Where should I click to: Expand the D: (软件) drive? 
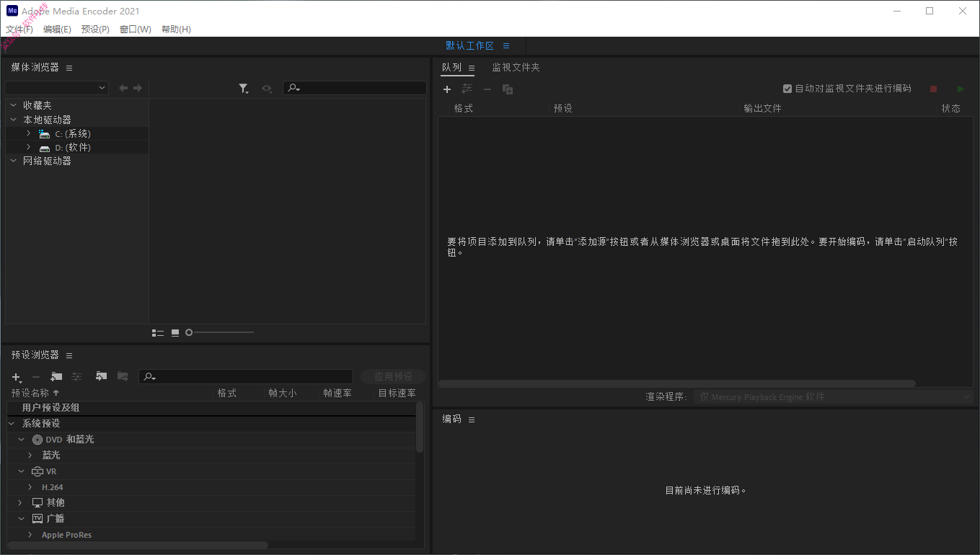[x=28, y=147]
